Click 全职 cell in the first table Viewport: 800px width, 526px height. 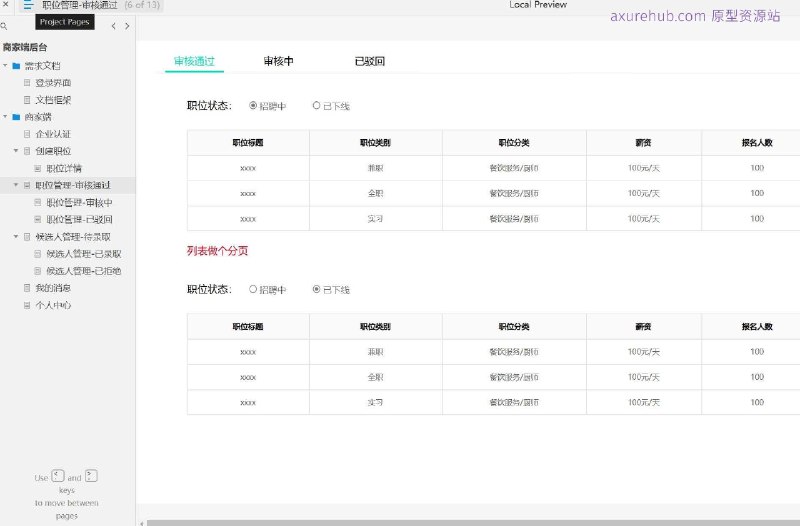click(x=376, y=193)
